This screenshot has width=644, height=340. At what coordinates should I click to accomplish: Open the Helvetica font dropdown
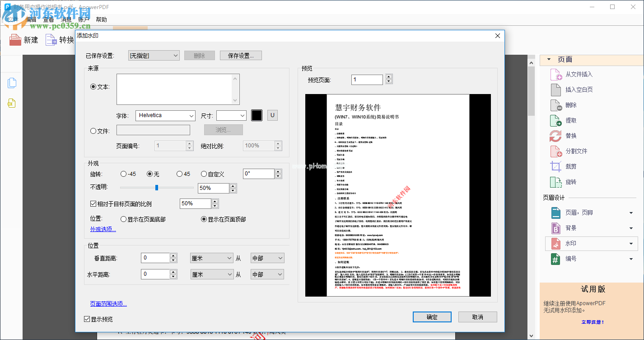point(165,115)
